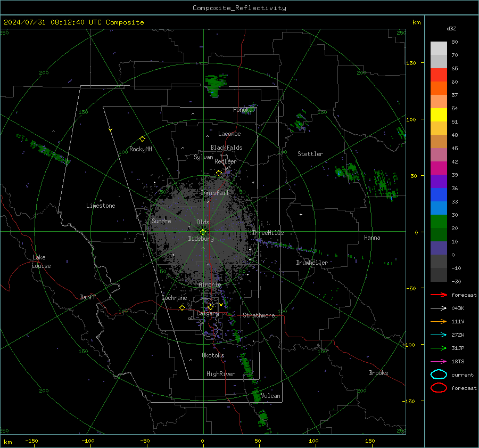Select the purple 39 dBZ color swatch
The width and height of the screenshot is (479, 448).
439,181
